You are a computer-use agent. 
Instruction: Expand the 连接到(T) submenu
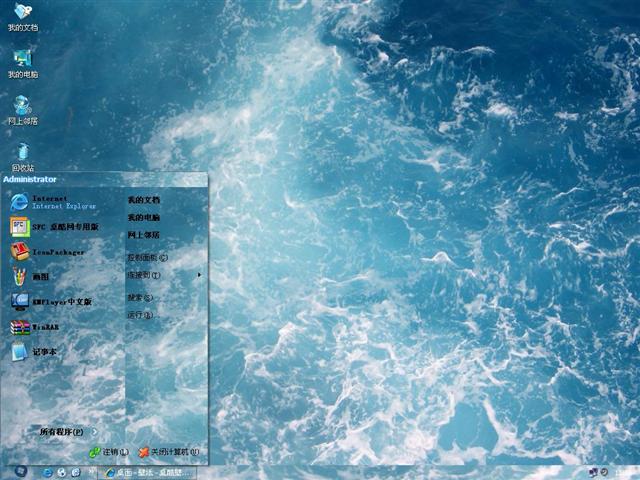tap(165, 275)
